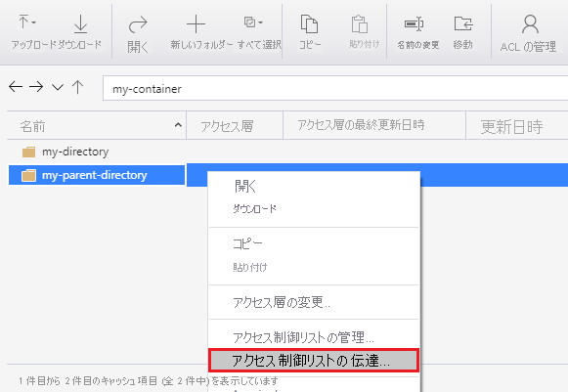
Task: Expand the Select All dropdown arrow
Action: pos(260,22)
